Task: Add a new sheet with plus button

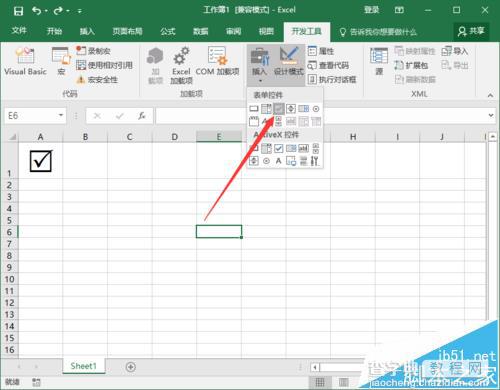Action: tap(131, 367)
